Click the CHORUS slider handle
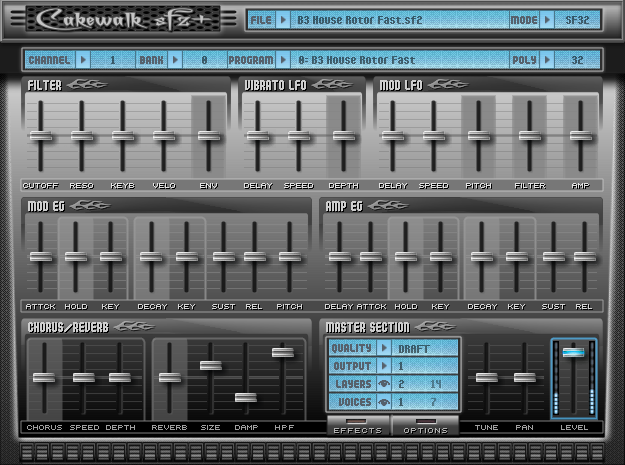Screen dimensions: 625x465 (x=44, y=378)
